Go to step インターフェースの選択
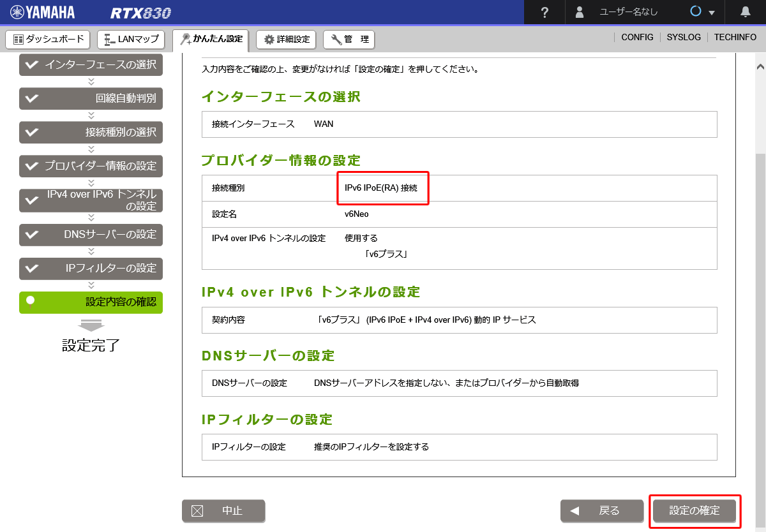The width and height of the screenshot is (766, 532). [x=91, y=64]
